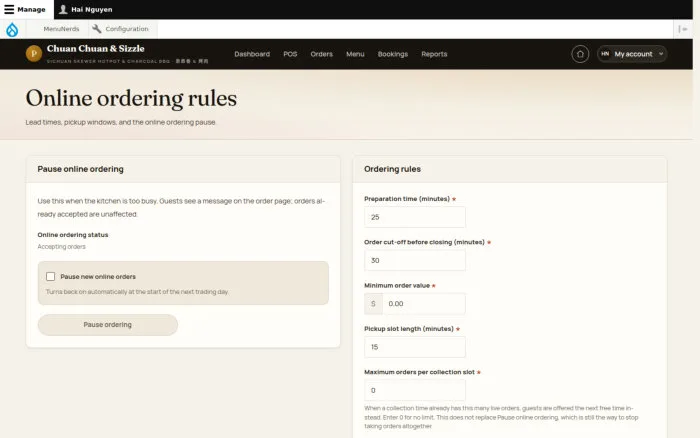Click the My account chevron arrow

[x=661, y=54]
